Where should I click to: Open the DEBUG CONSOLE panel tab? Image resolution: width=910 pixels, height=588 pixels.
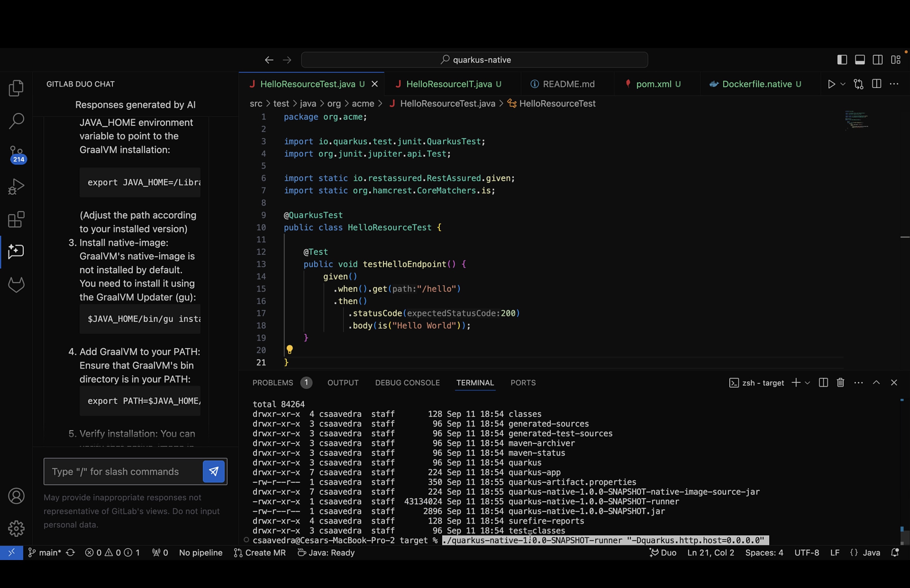[407, 382]
